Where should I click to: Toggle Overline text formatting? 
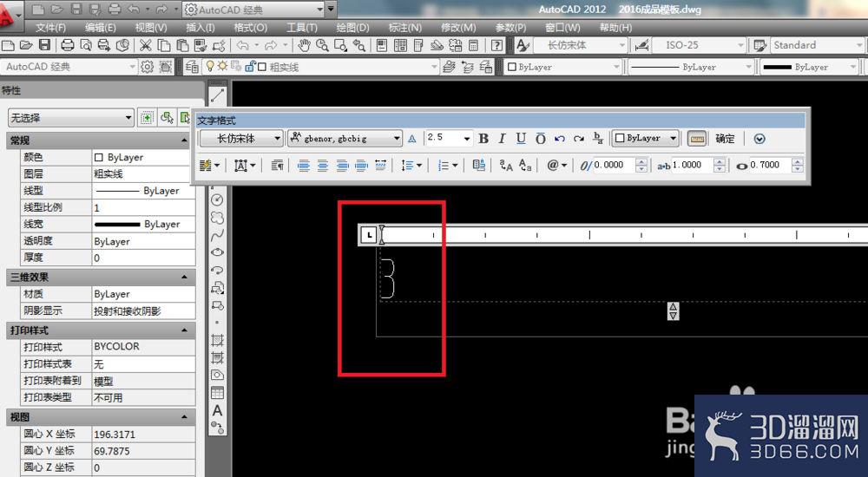point(540,139)
